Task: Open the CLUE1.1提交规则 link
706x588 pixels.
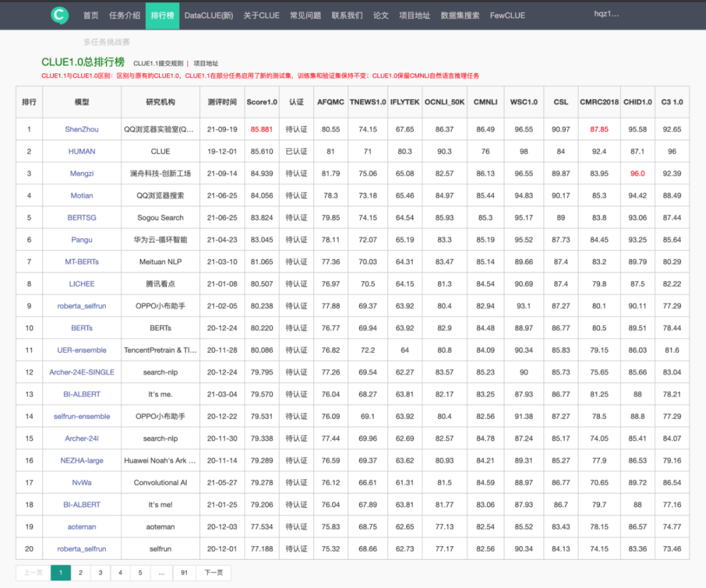Action: (x=158, y=63)
